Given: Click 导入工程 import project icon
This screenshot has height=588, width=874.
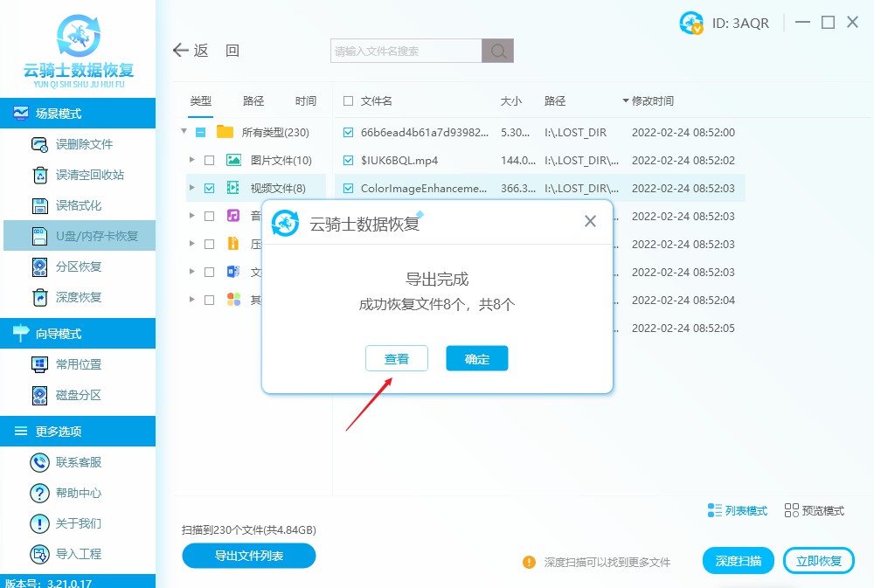Looking at the screenshot, I should (39, 555).
